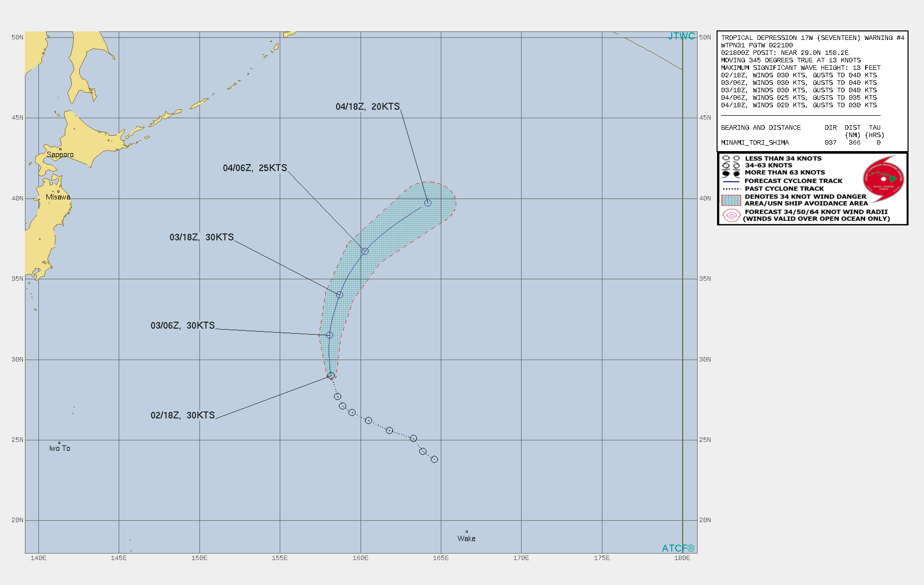Click the 04/06Z forecast position marker
The image size is (924, 585).
pos(365,251)
